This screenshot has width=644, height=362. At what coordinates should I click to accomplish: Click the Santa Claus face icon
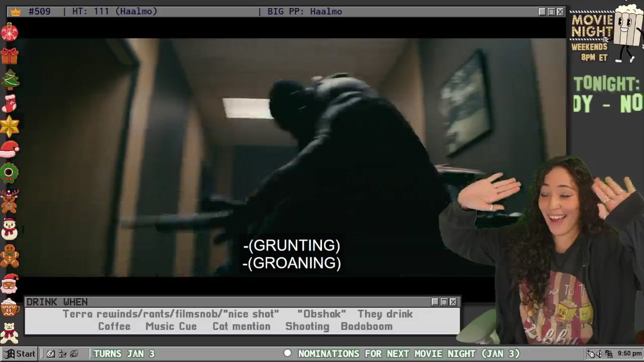[x=10, y=284]
